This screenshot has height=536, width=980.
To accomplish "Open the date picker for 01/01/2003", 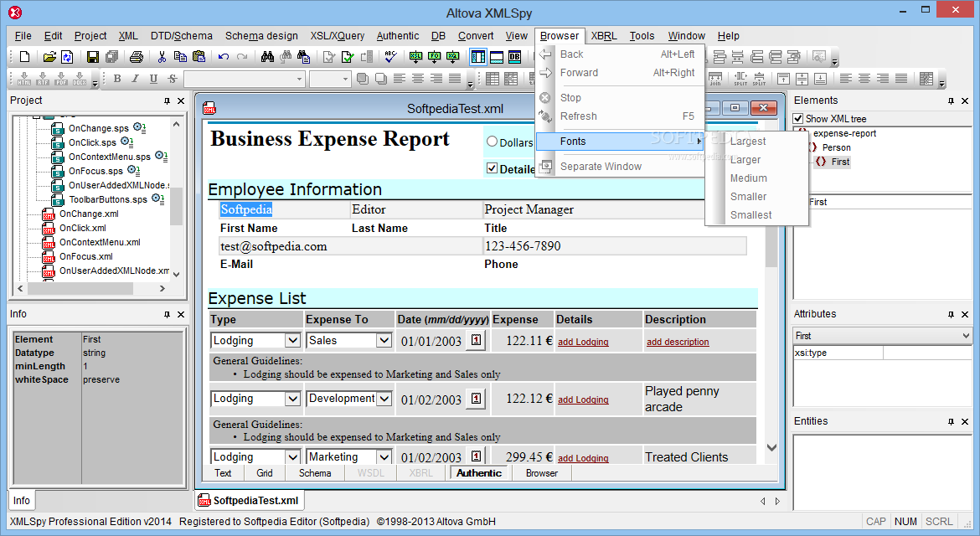I will click(477, 341).
